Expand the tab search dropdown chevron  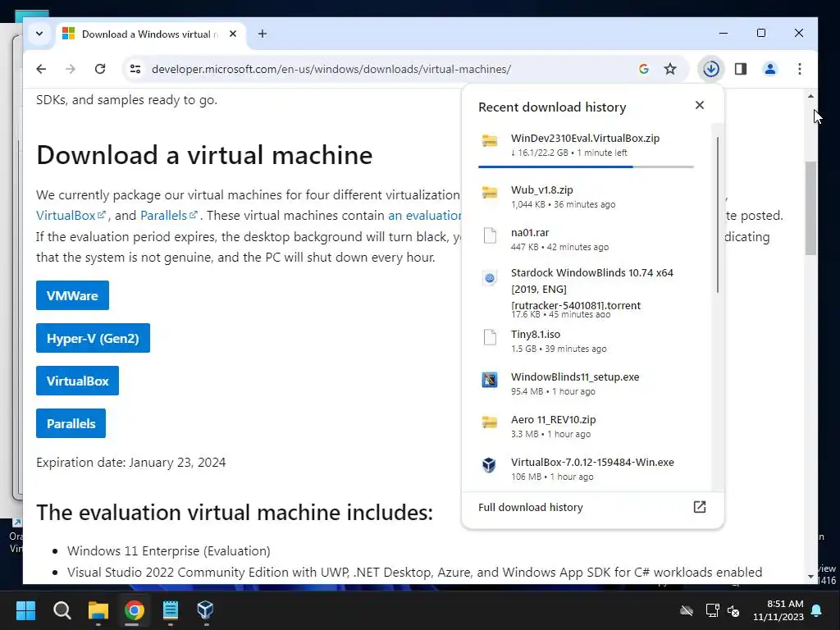click(39, 34)
